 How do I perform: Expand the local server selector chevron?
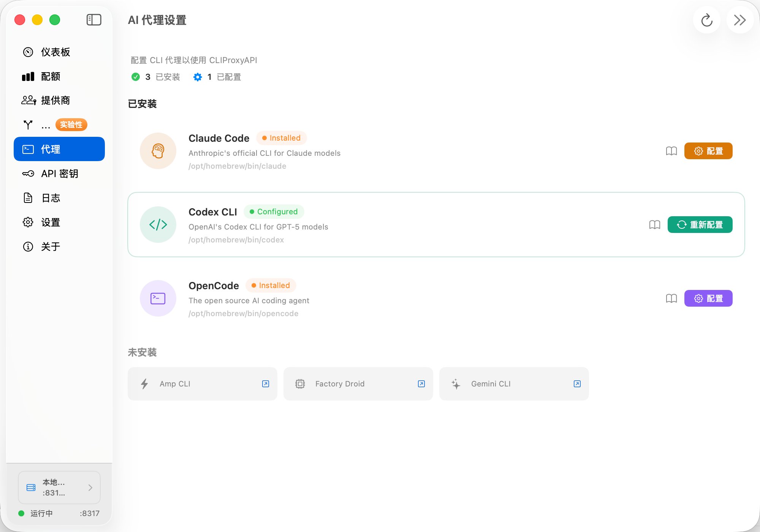click(x=90, y=488)
